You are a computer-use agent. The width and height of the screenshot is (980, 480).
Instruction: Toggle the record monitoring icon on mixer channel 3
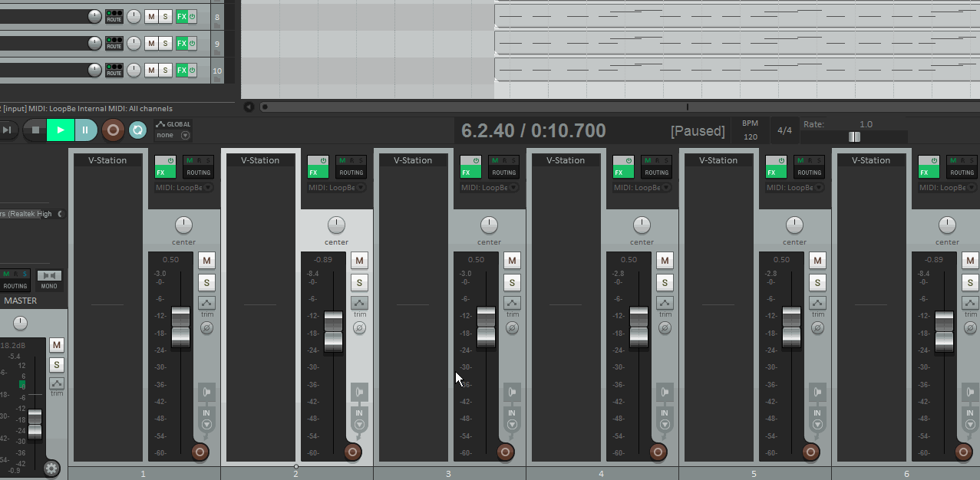click(x=512, y=393)
